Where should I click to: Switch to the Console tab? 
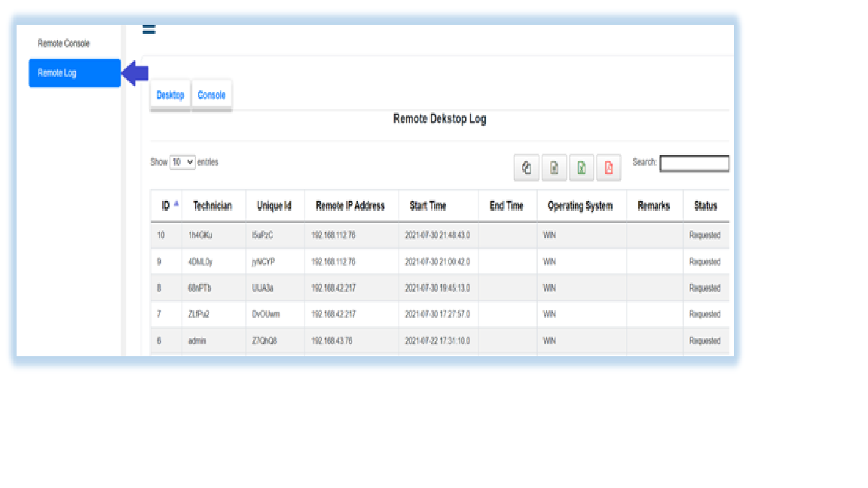212,95
